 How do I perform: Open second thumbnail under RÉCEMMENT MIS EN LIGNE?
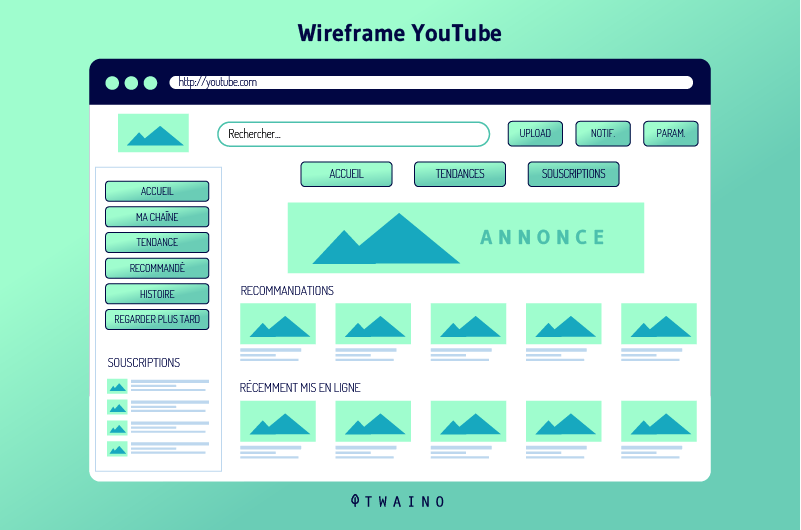click(x=373, y=421)
